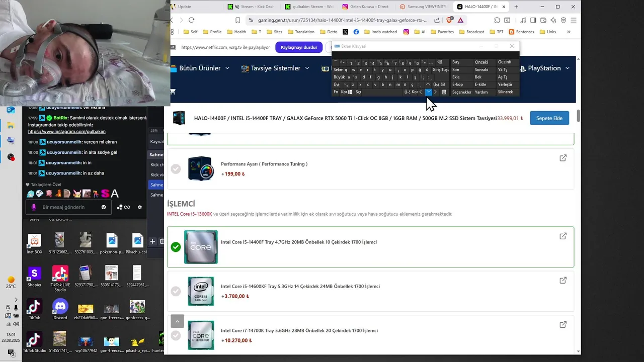
Task: Click the shopping cart icon on site
Action: [173, 92]
